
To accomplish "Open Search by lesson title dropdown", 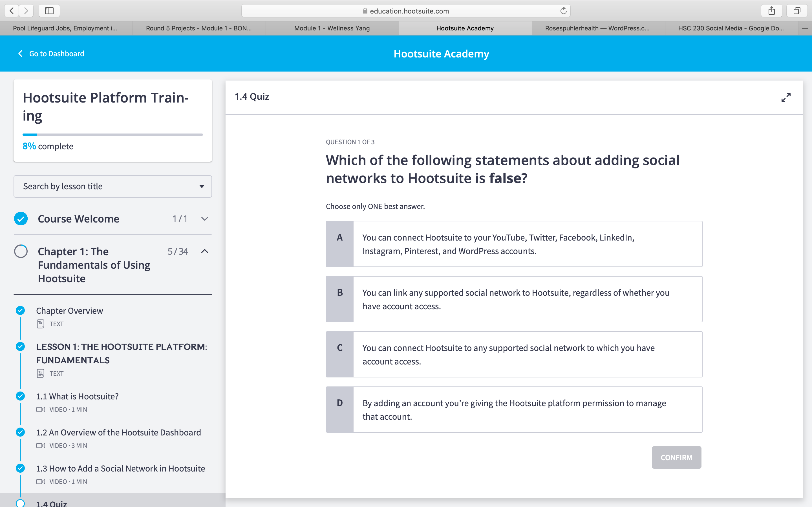I will coord(113,186).
